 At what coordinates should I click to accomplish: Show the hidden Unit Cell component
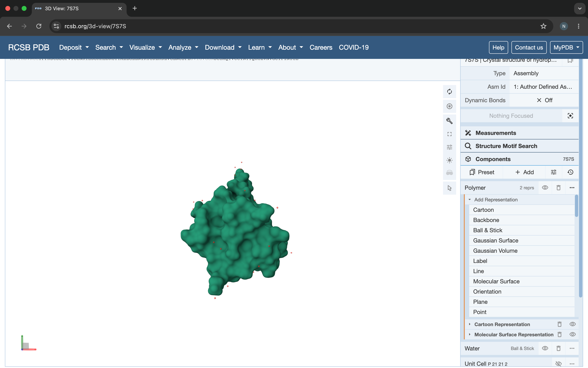coord(558,364)
